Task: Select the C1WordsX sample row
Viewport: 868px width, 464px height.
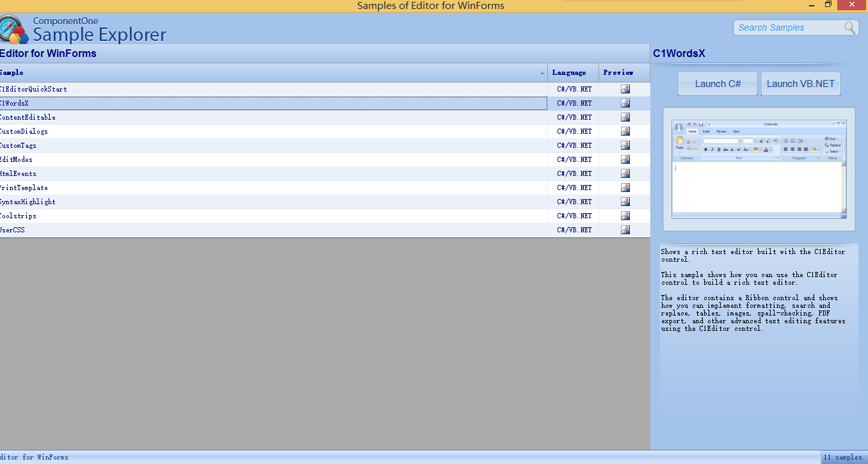Action: 273,103
